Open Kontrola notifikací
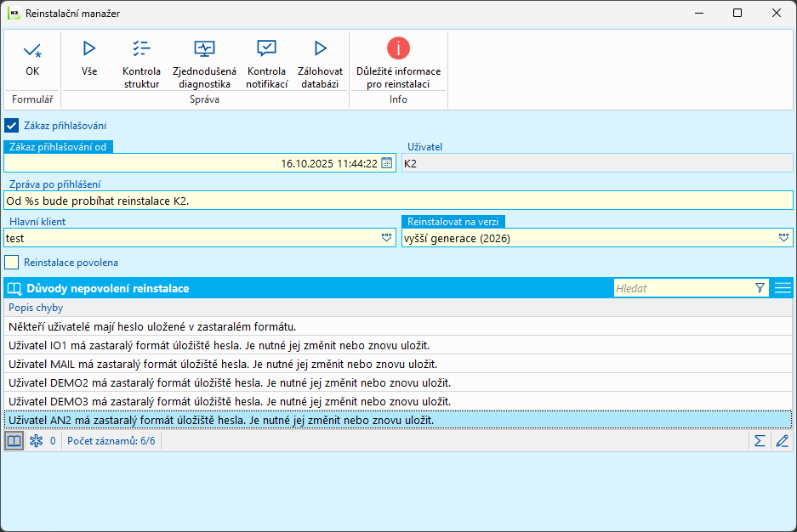Image resolution: width=797 pixels, height=532 pixels. point(266,49)
